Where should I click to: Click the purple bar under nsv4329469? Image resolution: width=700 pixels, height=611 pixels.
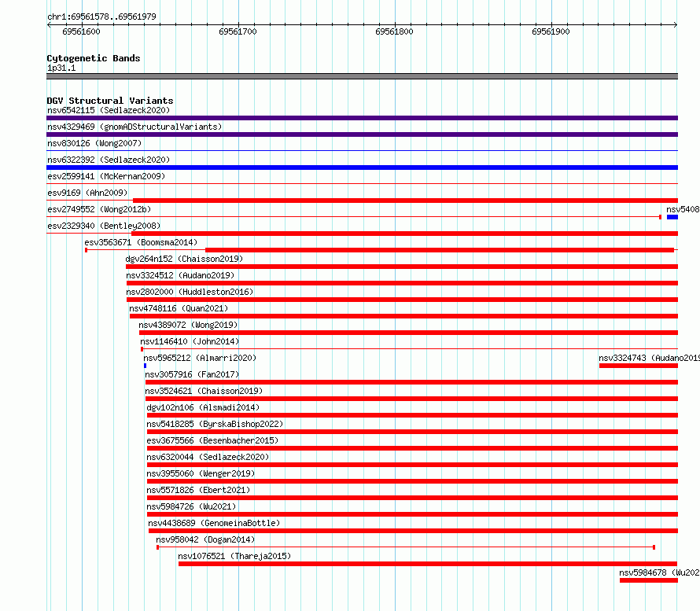point(362,134)
